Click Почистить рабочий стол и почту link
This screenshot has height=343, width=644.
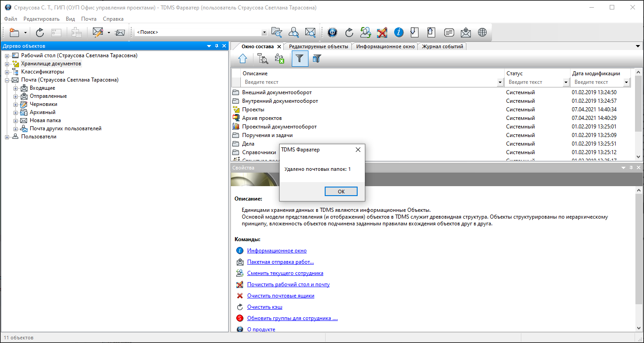pos(288,284)
